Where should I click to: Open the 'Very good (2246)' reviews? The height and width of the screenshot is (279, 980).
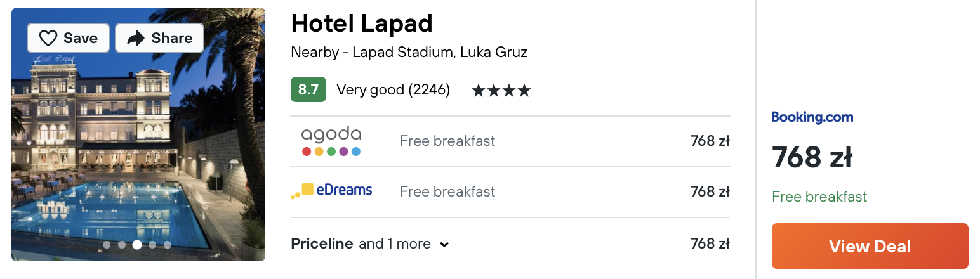(x=394, y=90)
